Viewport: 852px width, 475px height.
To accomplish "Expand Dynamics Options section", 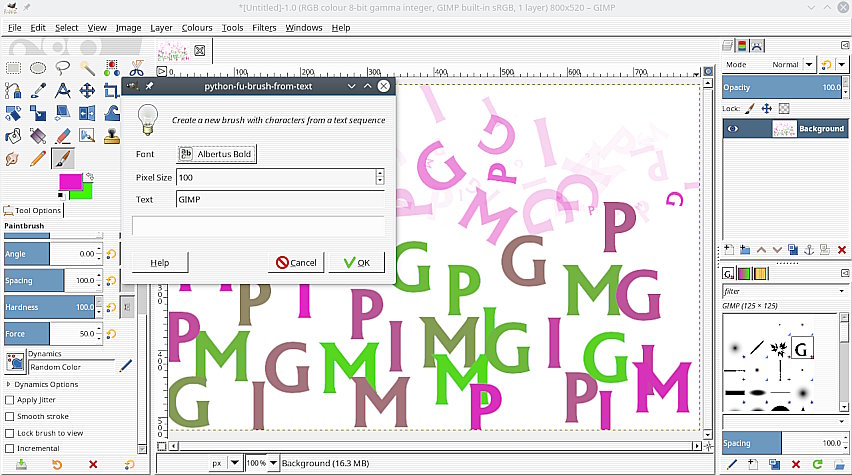I will tap(8, 384).
